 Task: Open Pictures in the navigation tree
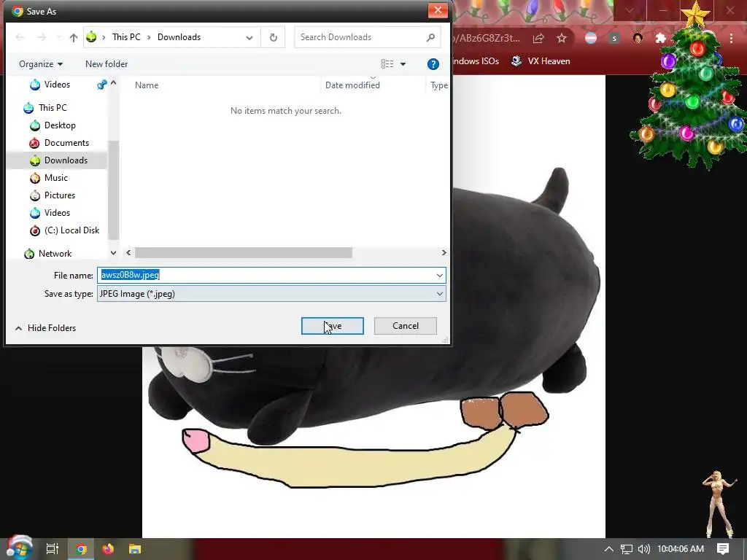tap(60, 195)
